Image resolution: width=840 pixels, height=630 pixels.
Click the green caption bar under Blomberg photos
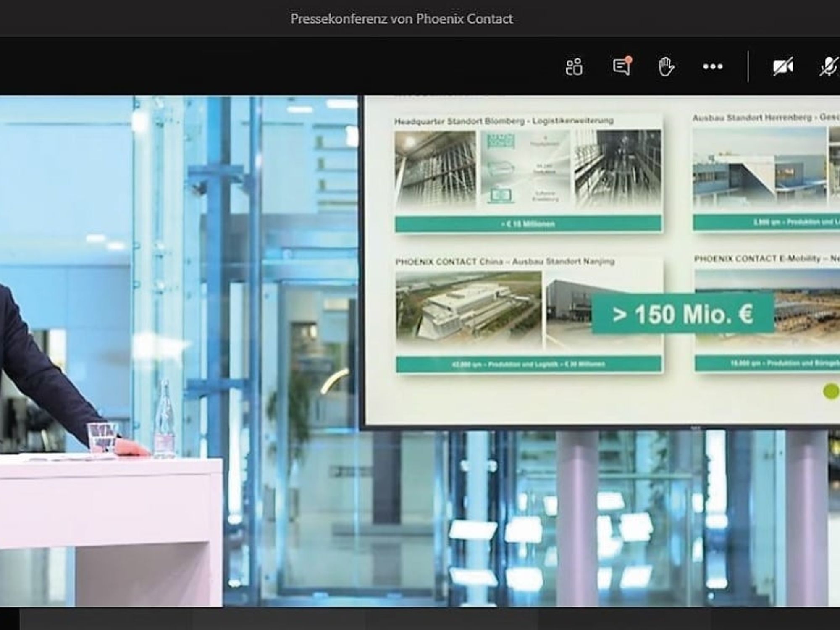[528, 224]
